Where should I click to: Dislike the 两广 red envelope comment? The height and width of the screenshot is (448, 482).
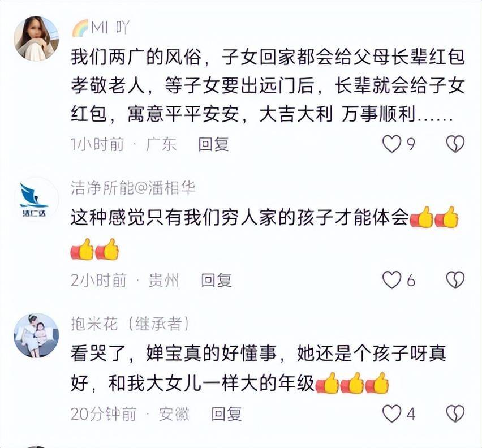click(455, 144)
